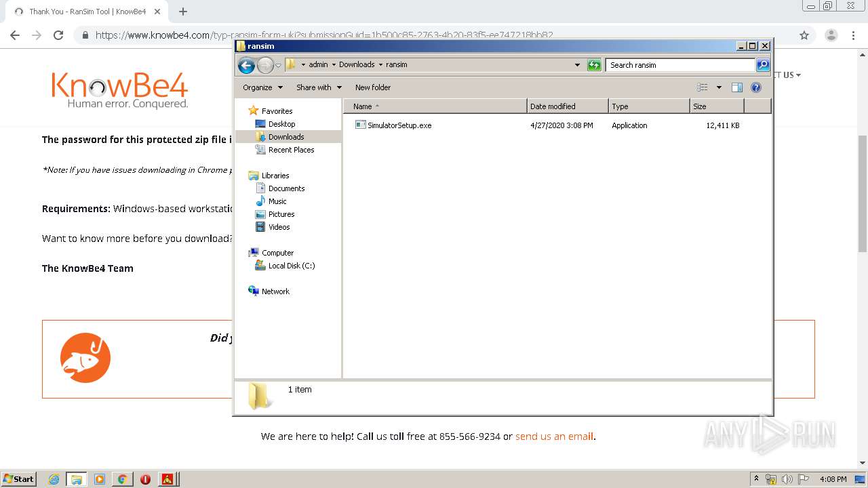The width and height of the screenshot is (868, 488).
Task: Click admin breadcrumb in address bar
Action: pyautogui.click(x=318, y=65)
